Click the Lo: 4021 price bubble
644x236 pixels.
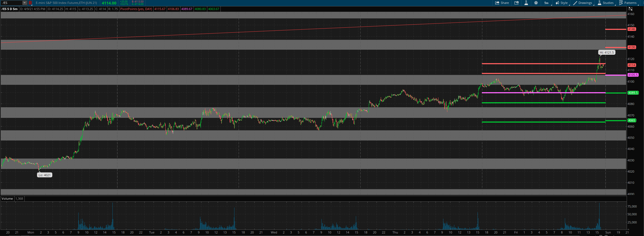[x=45, y=175]
